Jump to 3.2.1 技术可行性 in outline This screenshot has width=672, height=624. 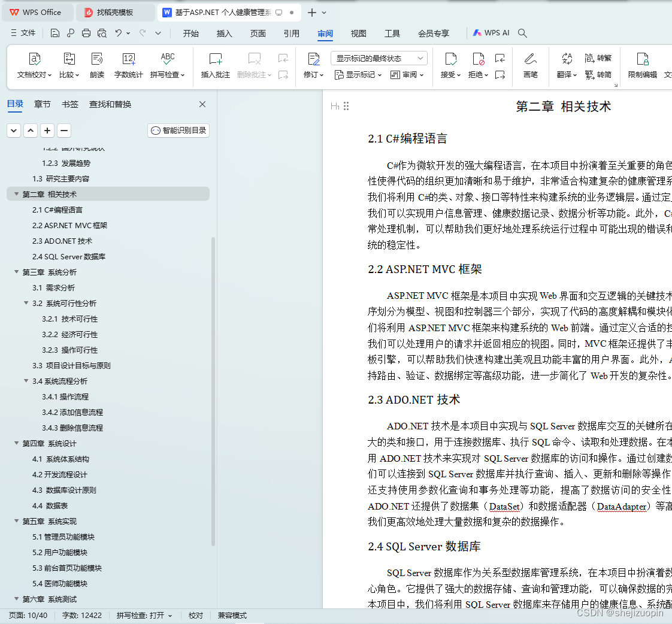(70, 319)
